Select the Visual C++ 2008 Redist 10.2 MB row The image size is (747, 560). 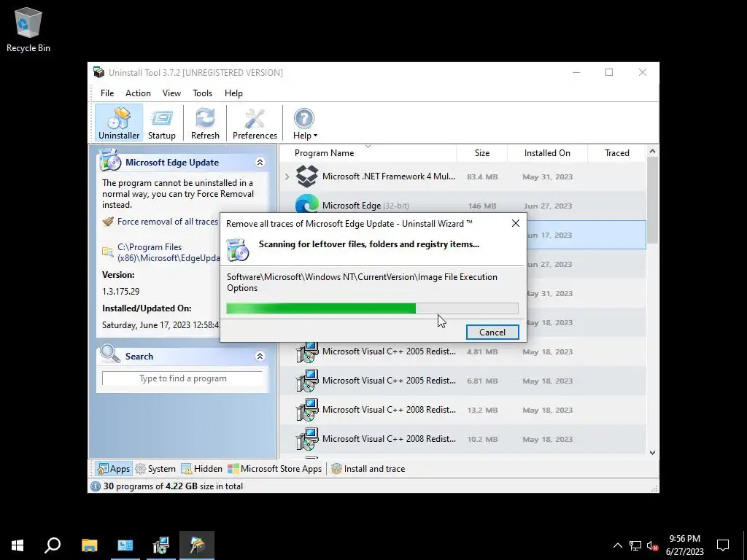click(x=462, y=438)
